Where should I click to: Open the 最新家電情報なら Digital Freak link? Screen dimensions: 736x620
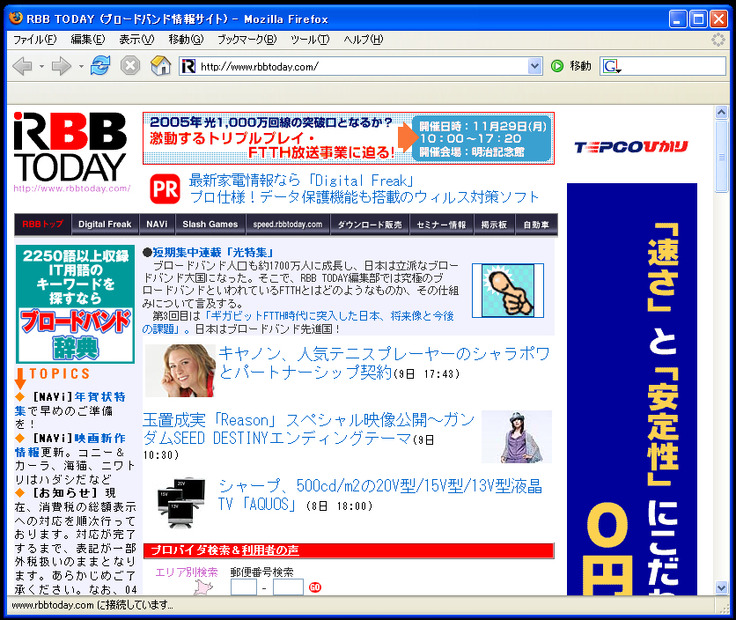coord(301,181)
